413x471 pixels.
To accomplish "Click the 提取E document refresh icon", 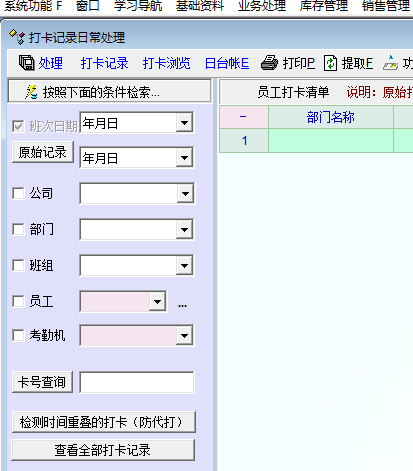I will tap(330, 63).
